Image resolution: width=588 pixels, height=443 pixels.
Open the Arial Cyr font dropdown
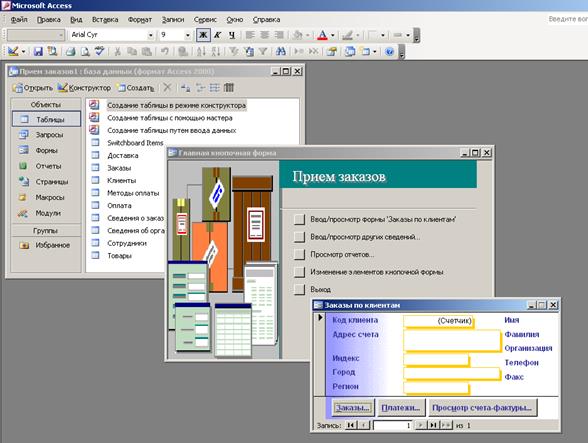pos(150,35)
